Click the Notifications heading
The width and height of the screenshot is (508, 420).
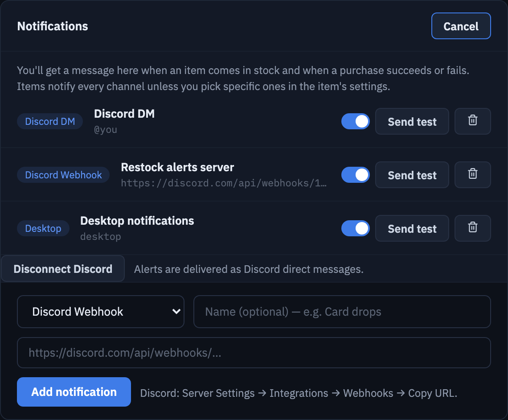click(53, 26)
